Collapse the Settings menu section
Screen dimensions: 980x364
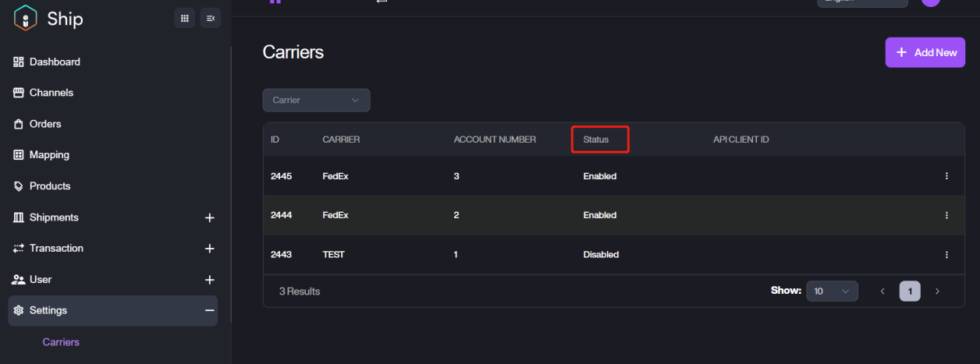209,310
